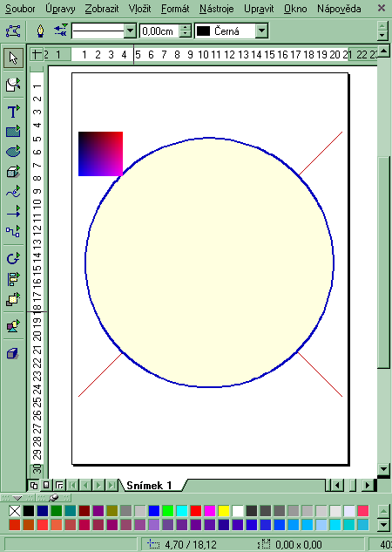Click the size readout 0,00 x 0,00
This screenshot has height=552, width=392.
point(299,545)
